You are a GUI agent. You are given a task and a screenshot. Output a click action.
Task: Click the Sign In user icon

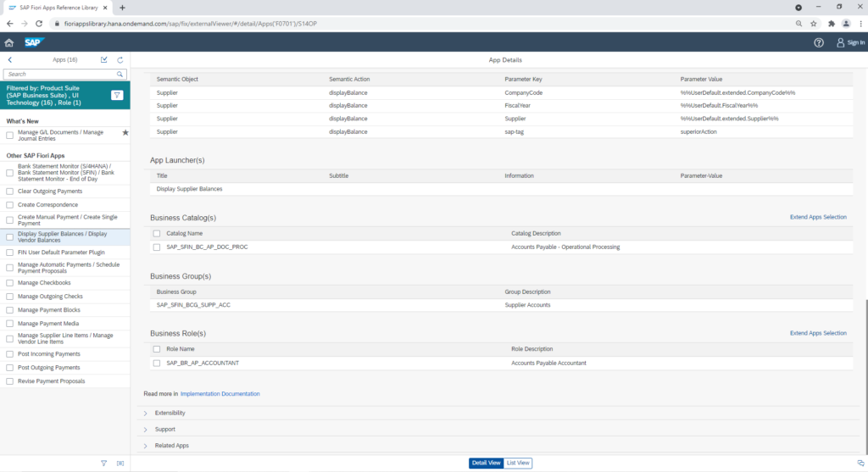coord(840,42)
